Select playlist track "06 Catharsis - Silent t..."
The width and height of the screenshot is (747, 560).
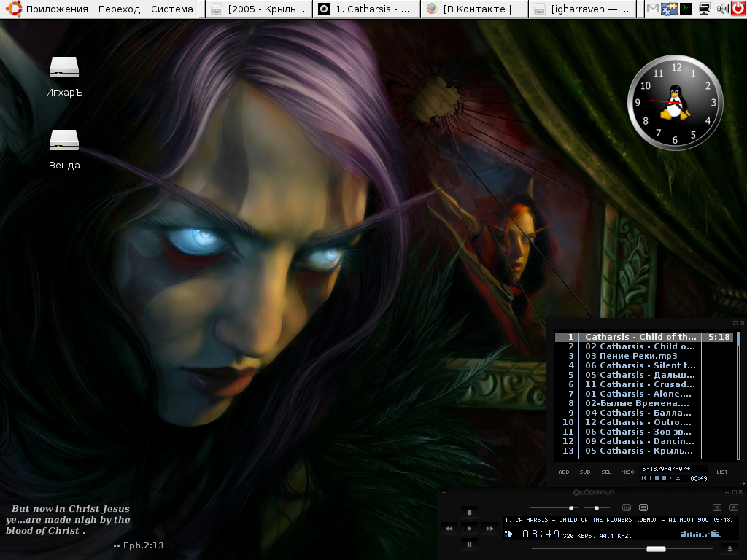(643, 365)
